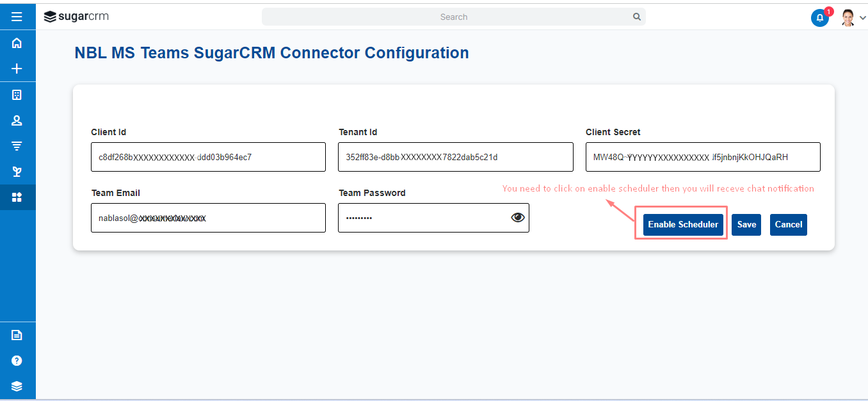
Task: Toggle password visibility with the eye icon
Action: click(x=518, y=218)
